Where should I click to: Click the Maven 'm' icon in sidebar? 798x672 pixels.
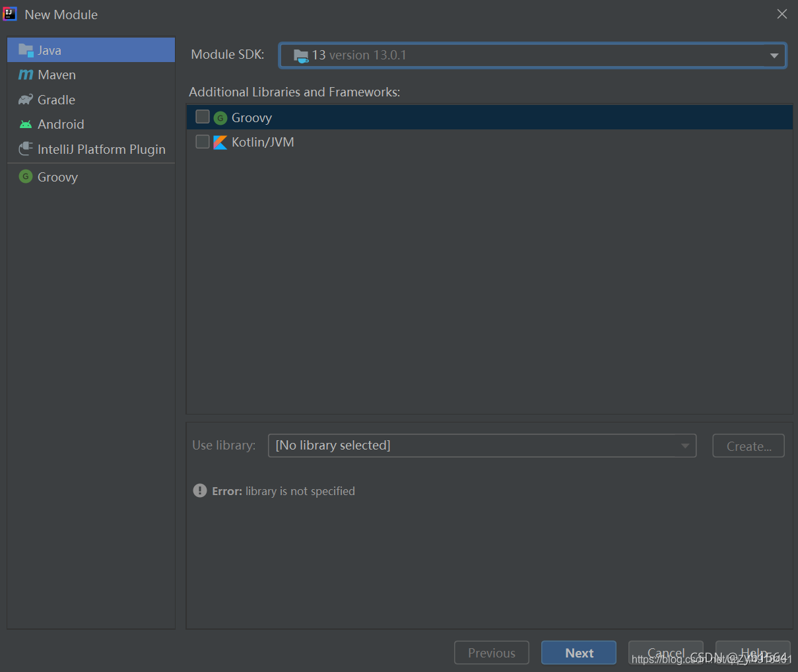(x=26, y=75)
